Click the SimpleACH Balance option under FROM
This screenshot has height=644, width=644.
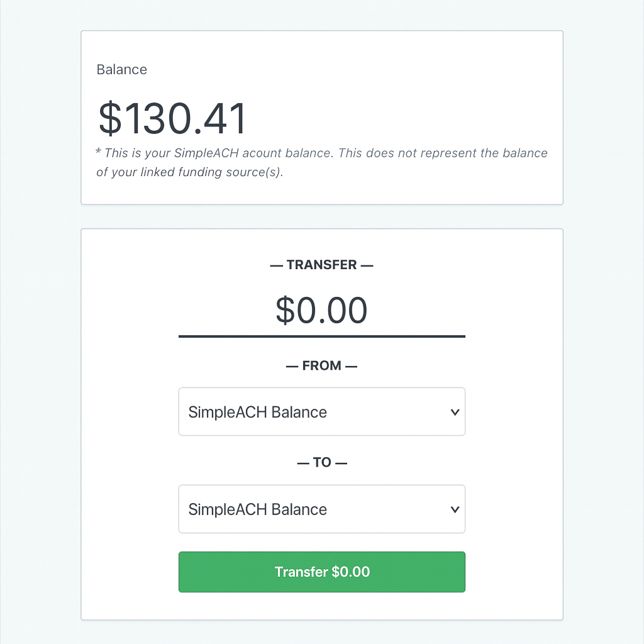tap(257, 412)
